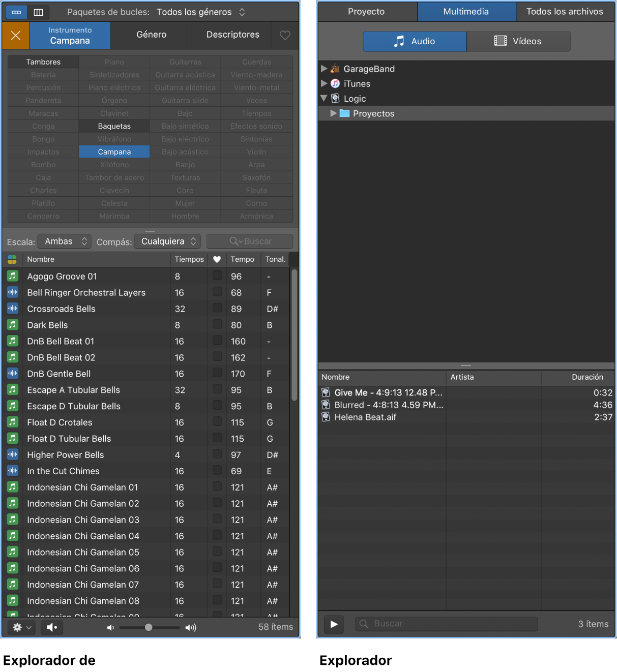The image size is (617, 672).
Task: Click the loop type filter icon in header
Action: click(x=12, y=259)
